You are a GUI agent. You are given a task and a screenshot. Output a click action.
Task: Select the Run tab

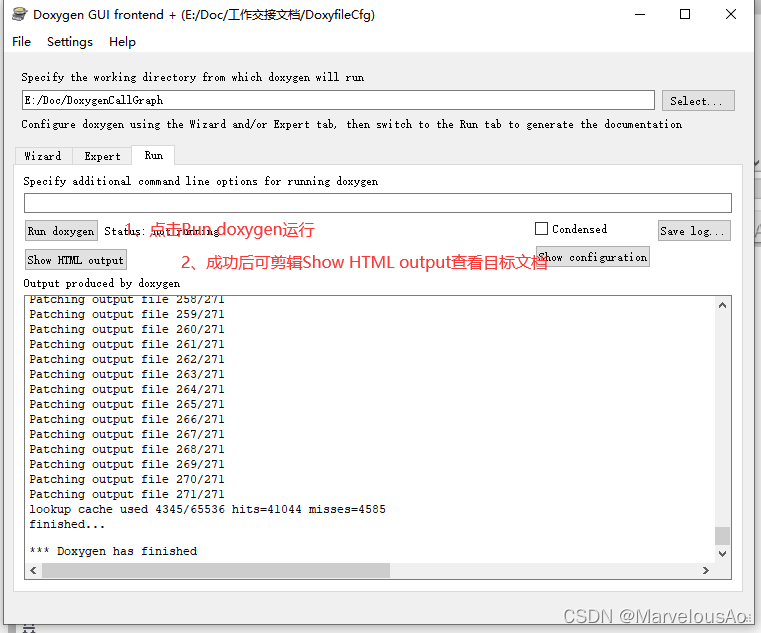(x=153, y=155)
